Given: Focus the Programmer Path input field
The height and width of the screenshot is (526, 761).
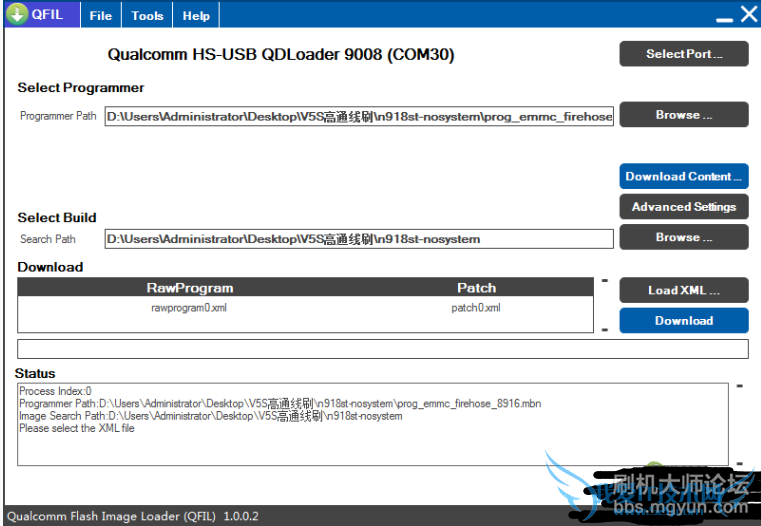Looking at the screenshot, I should [x=359, y=116].
